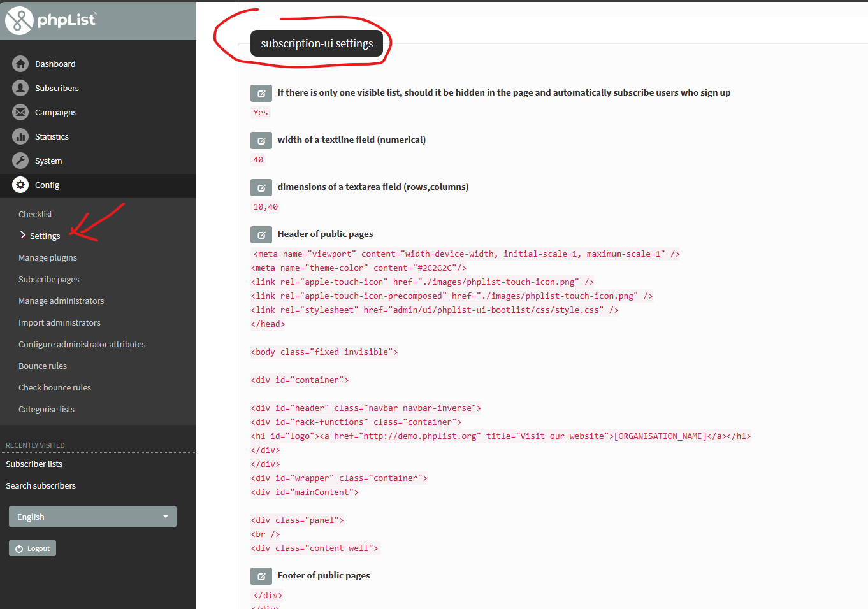Open the Settings submenu link
Screen dimensions: 868x609
45,236
